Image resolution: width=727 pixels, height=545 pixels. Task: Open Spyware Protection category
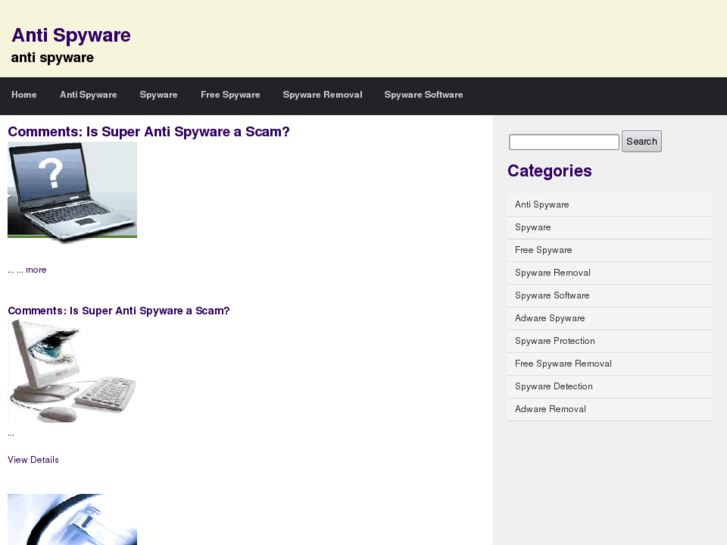pyautogui.click(x=609, y=341)
